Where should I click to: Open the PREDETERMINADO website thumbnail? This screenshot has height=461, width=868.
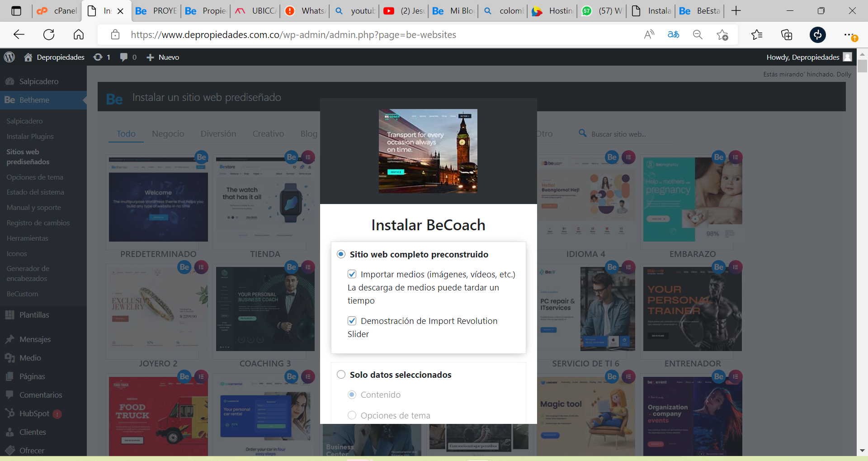(x=158, y=200)
